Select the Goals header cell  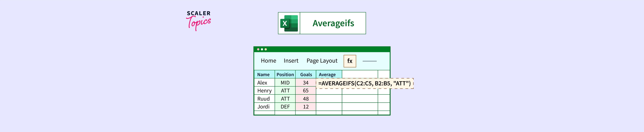(306, 74)
